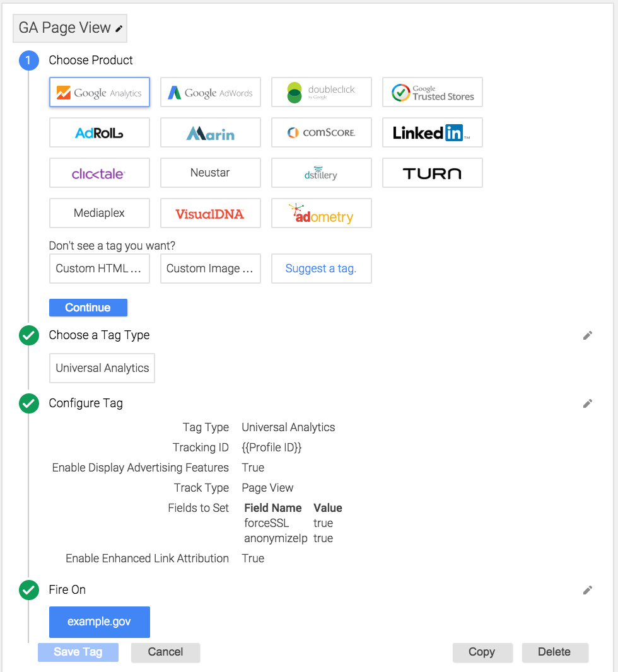Screen dimensions: 618x672
Task: Select the comScore product tile
Action: coord(322,132)
